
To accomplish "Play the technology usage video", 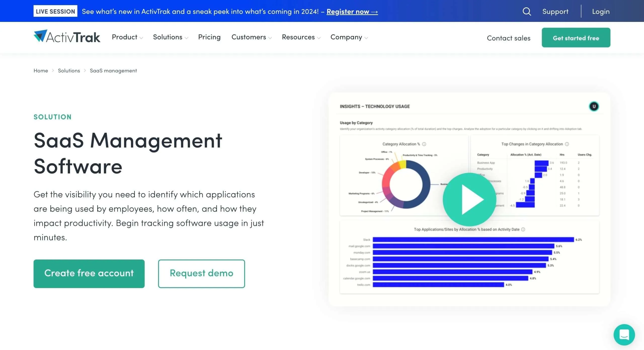I will click(469, 199).
